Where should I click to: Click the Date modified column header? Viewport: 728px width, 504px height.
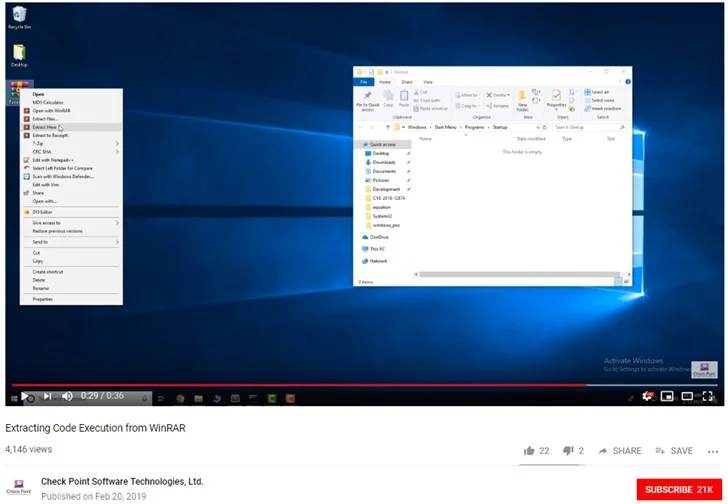pyautogui.click(x=531, y=139)
